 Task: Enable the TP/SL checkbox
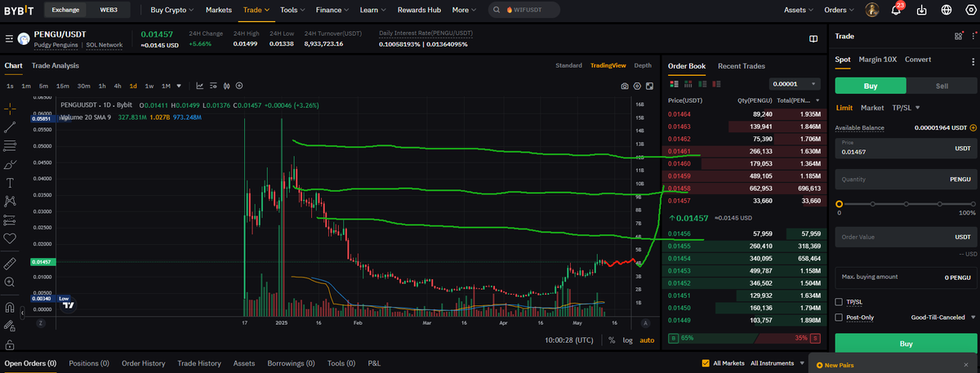pos(840,302)
